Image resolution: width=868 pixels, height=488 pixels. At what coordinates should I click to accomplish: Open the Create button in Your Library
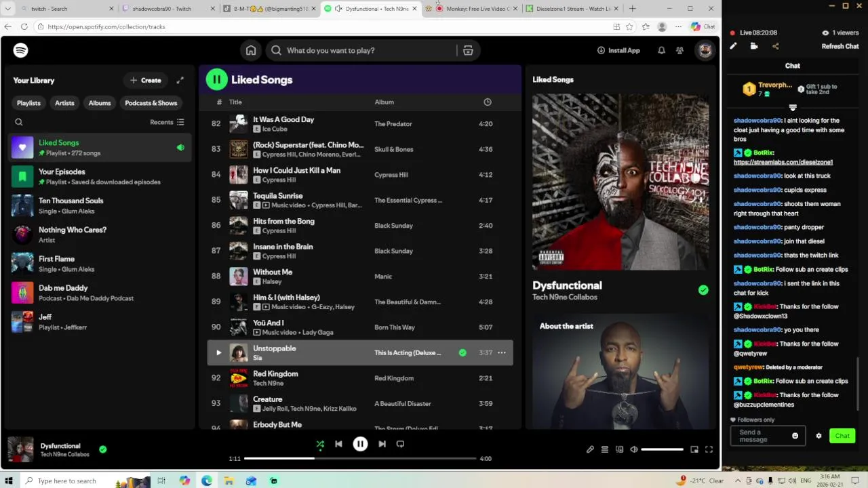pyautogui.click(x=146, y=80)
